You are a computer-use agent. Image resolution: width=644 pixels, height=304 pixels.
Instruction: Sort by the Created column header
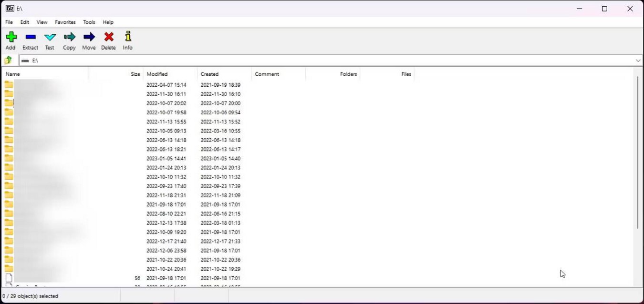224,74
